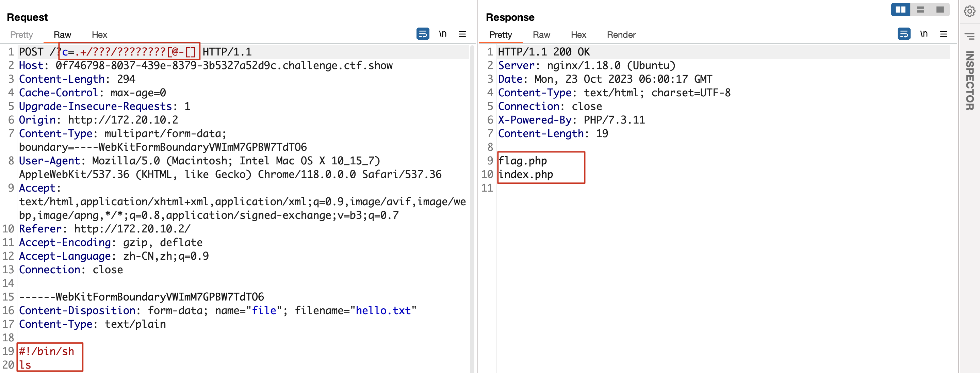Toggle word wrap in the Request panel
Screen dimensions: 980x373
coord(423,34)
